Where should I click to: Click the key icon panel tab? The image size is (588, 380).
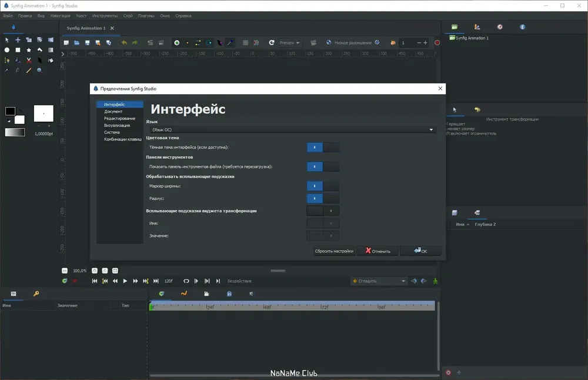pos(36,294)
